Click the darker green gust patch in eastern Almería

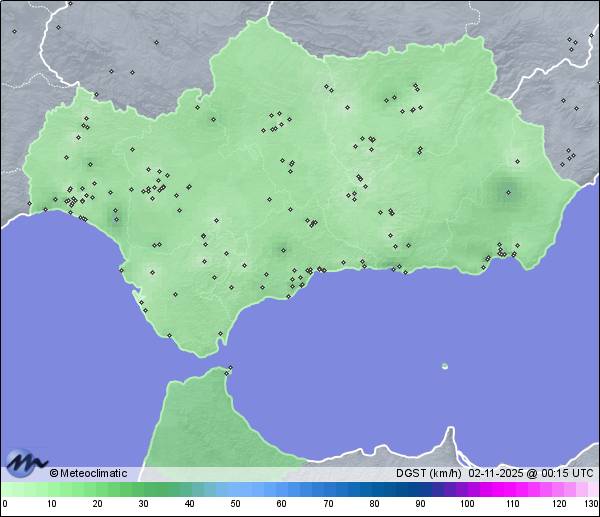pos(508,190)
